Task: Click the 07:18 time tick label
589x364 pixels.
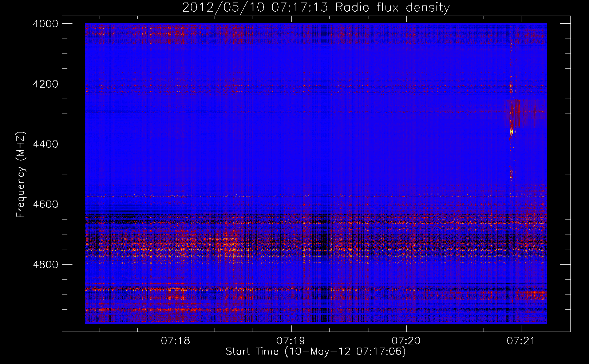Action: click(175, 341)
